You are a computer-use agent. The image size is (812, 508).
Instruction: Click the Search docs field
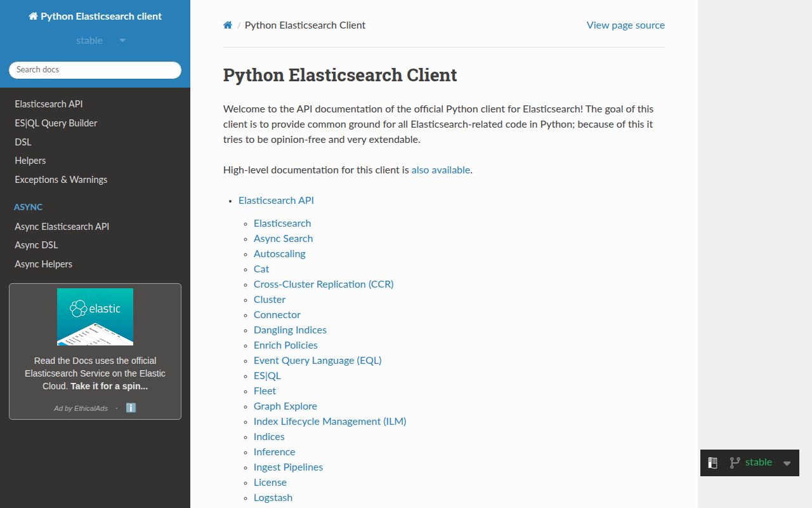point(95,70)
